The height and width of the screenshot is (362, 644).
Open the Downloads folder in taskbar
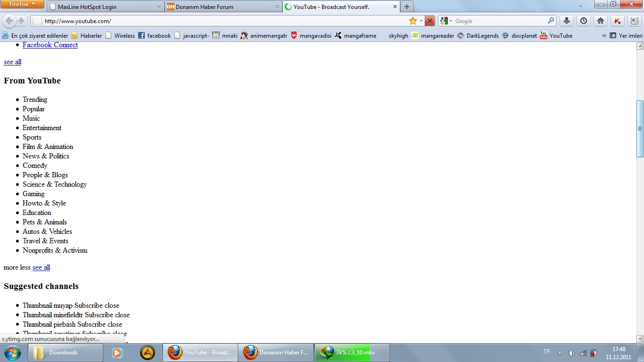coord(66,353)
